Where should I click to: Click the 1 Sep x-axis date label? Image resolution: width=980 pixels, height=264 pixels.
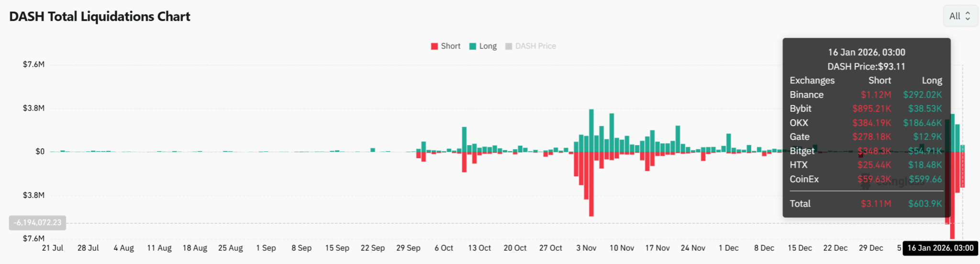pyautogui.click(x=266, y=248)
